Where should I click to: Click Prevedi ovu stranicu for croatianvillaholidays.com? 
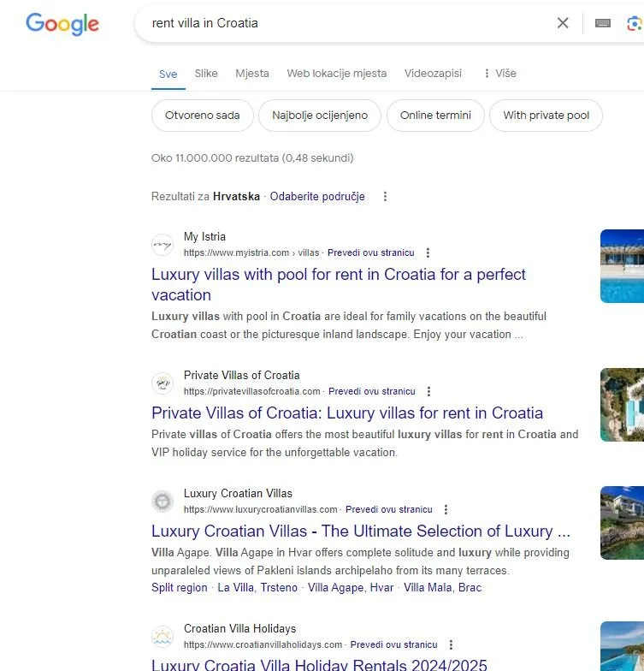pyautogui.click(x=393, y=645)
